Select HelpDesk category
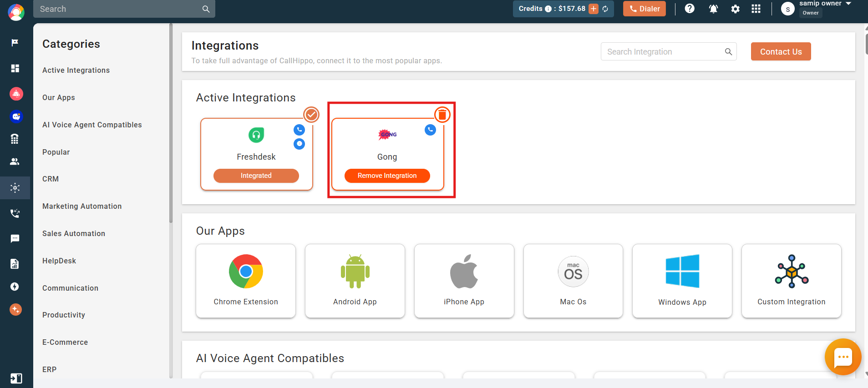The image size is (868, 388). [x=59, y=261]
